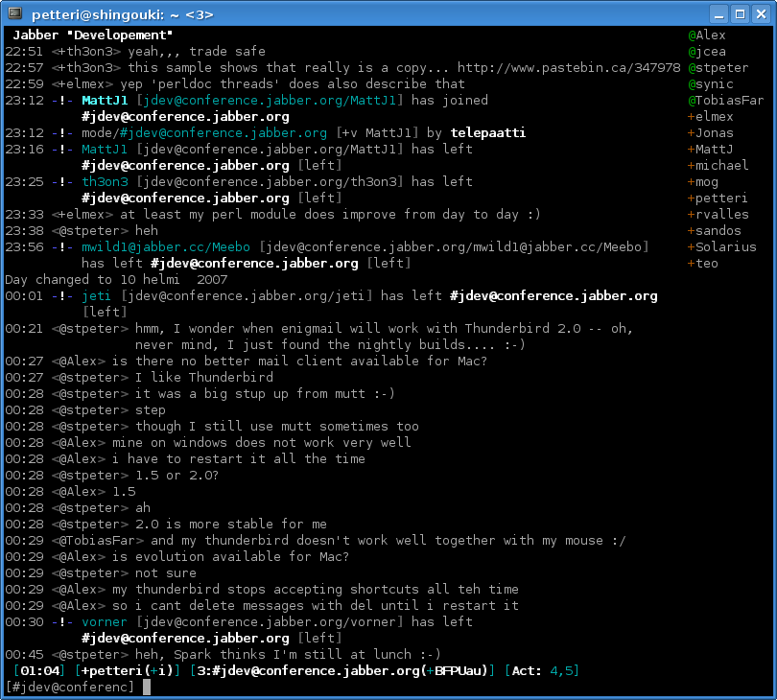Click the #jdev@conferenc input prompt line
The image size is (777, 700).
(70, 687)
